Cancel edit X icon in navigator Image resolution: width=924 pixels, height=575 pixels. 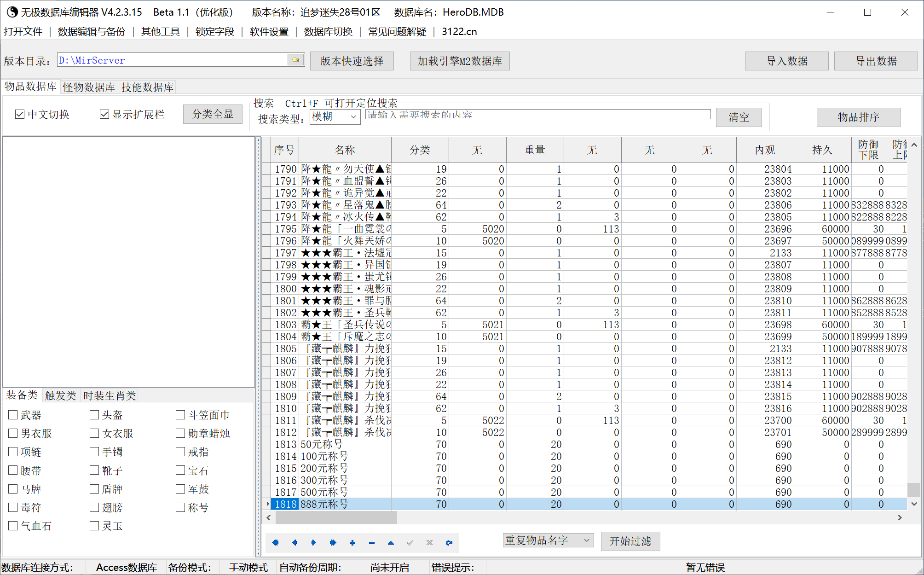(x=429, y=543)
